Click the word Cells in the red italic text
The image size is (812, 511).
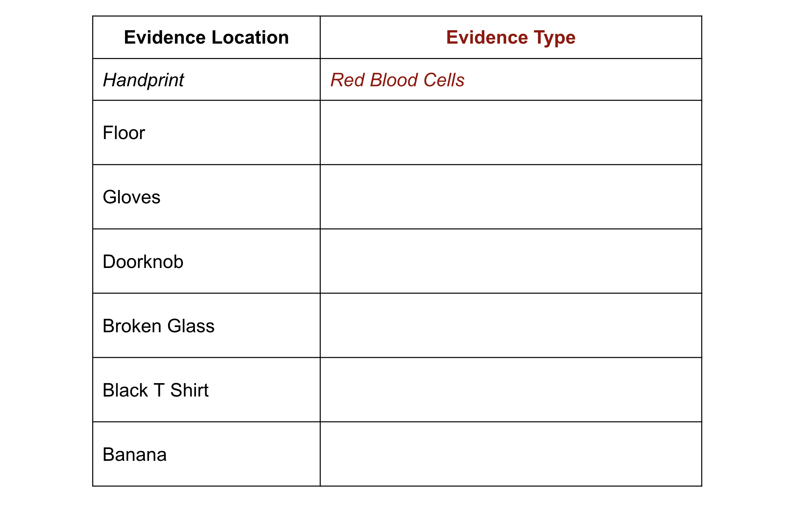(444, 80)
